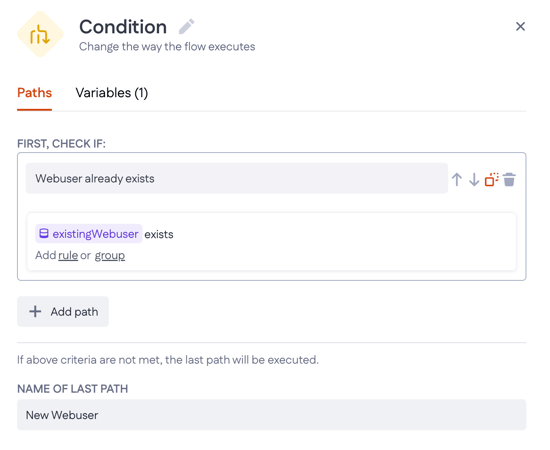Screen dimensions: 550x450
Task: Click the plus icon on Add path
Action: coord(35,311)
